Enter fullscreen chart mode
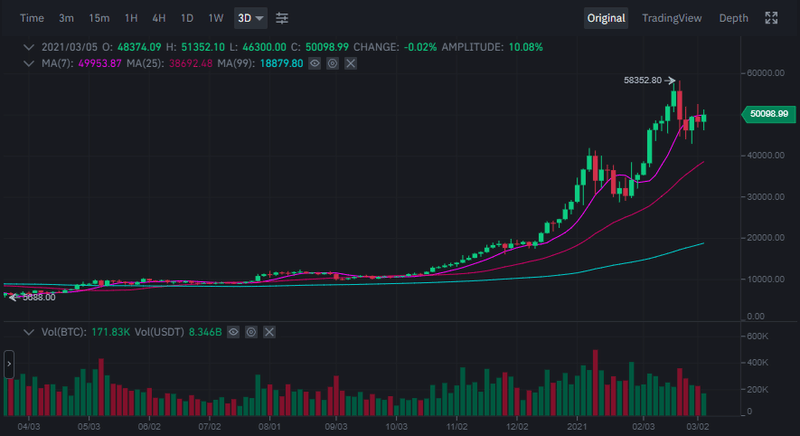Screen dimensions: 800x436 point(771,18)
